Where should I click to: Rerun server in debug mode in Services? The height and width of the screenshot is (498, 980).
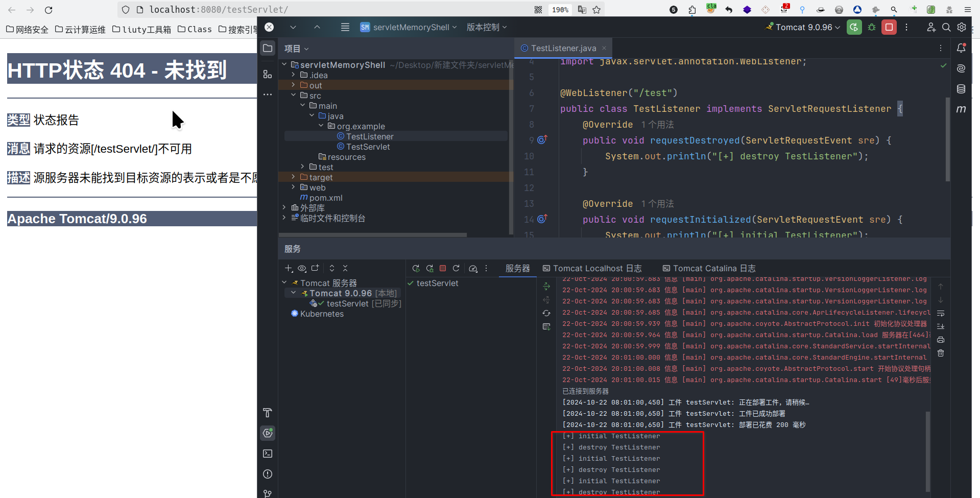[x=429, y=268]
